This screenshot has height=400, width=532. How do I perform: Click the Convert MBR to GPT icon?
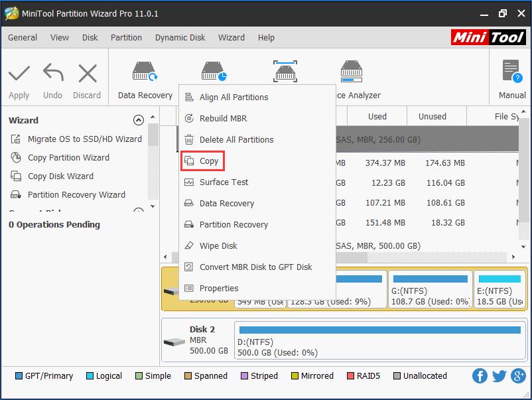[x=188, y=267]
